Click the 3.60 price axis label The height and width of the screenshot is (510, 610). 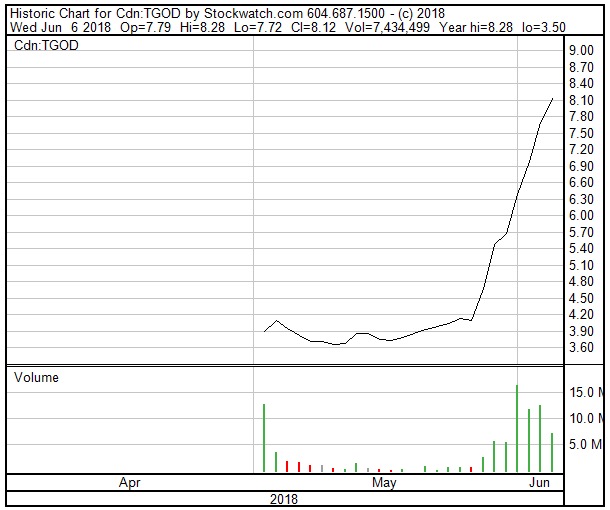coord(581,347)
